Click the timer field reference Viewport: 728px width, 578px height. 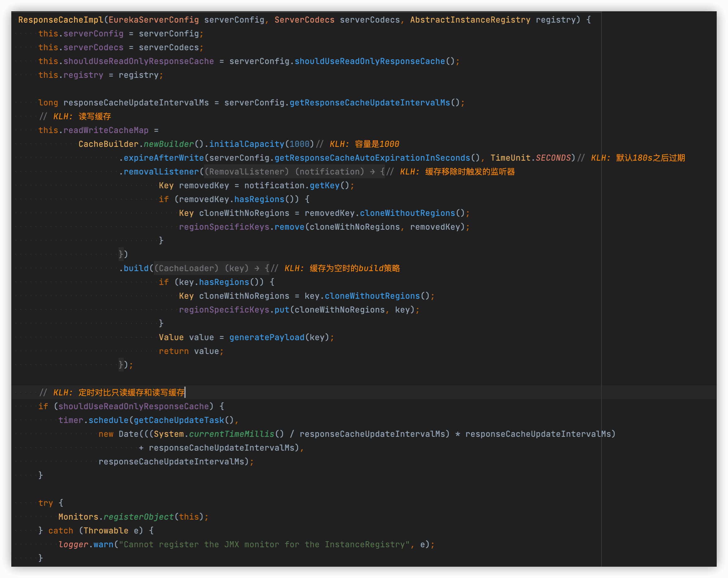pos(71,420)
